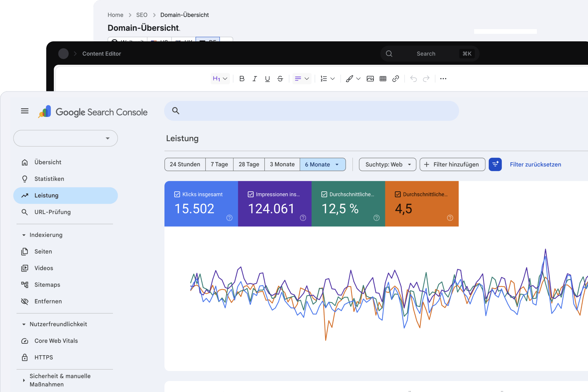Open help for green Durchschnittliche card

point(376,218)
